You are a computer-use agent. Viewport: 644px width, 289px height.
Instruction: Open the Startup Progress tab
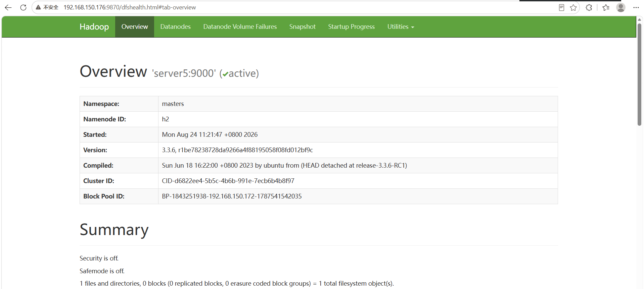352,27
